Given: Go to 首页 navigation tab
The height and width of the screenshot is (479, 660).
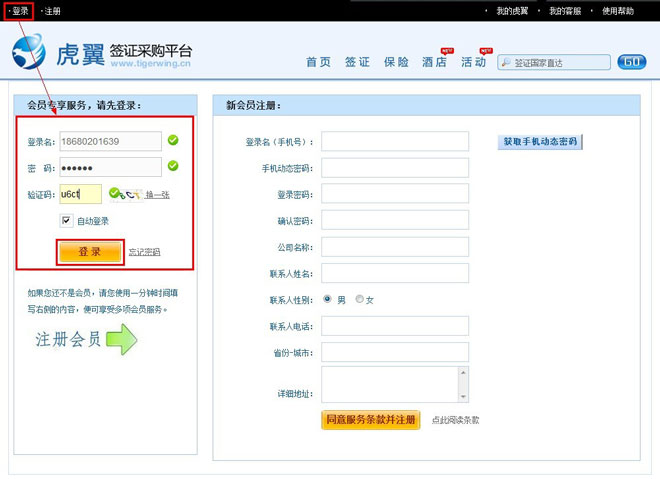Looking at the screenshot, I should click(319, 62).
